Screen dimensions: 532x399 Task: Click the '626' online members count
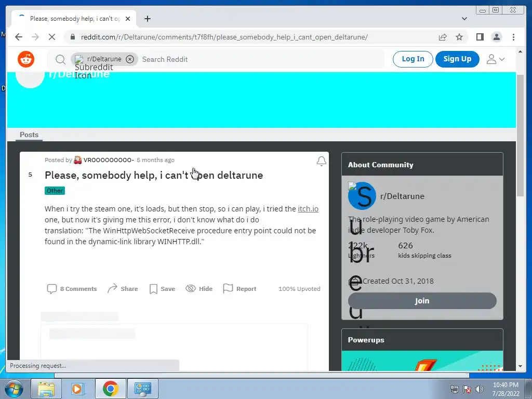[405, 245]
